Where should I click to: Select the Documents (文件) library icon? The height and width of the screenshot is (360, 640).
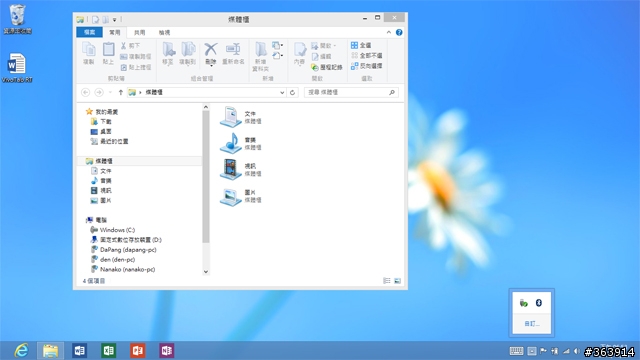[231, 117]
